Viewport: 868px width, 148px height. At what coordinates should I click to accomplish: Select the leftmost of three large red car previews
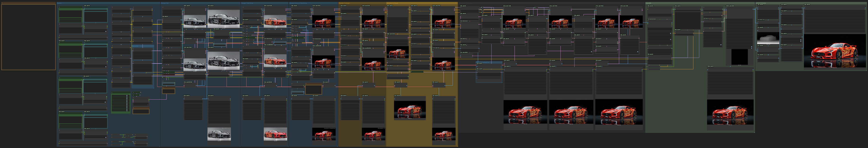pos(525,112)
